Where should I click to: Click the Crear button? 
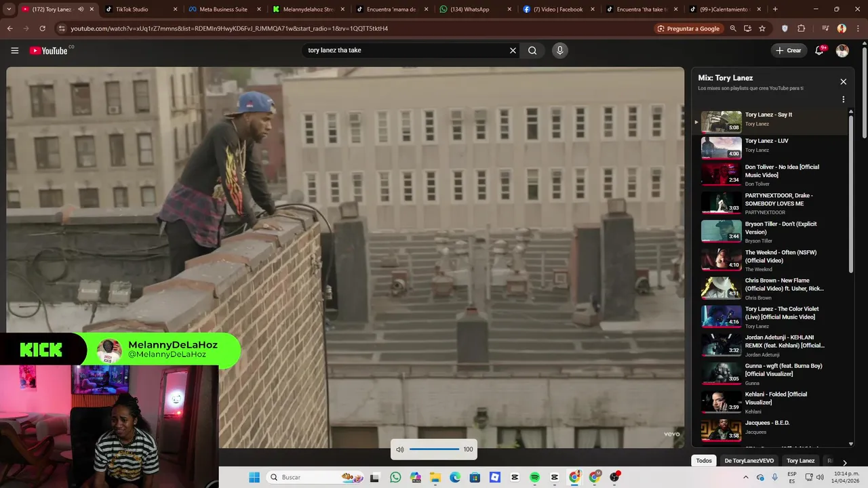pos(788,50)
